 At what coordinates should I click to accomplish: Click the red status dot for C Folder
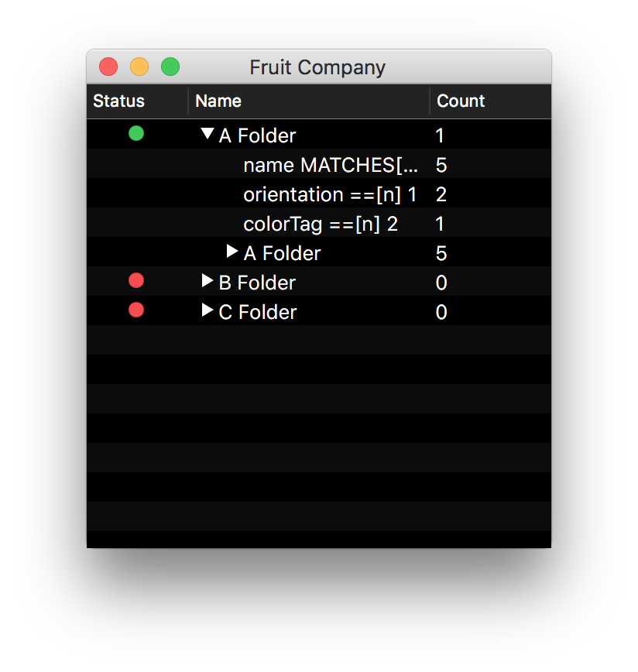(136, 310)
